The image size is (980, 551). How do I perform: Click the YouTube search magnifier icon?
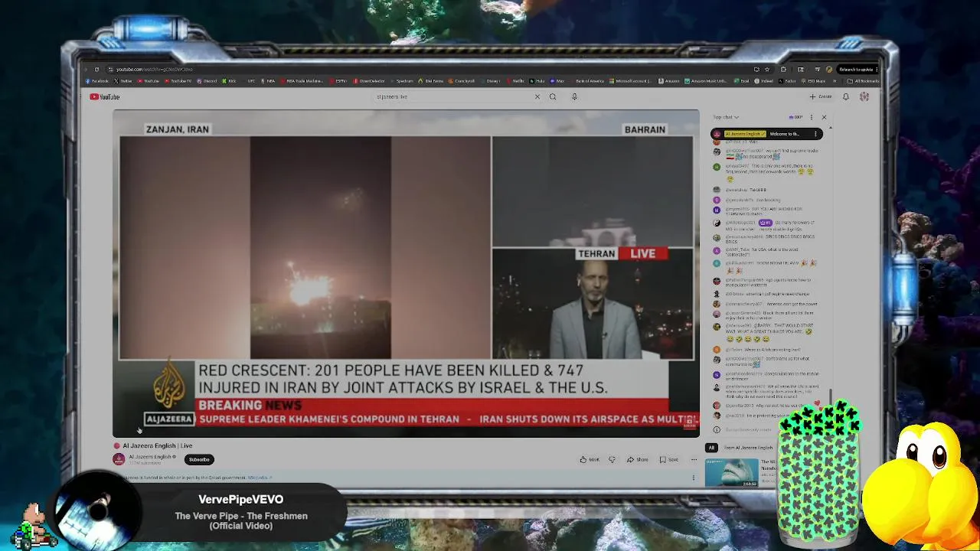coord(553,96)
